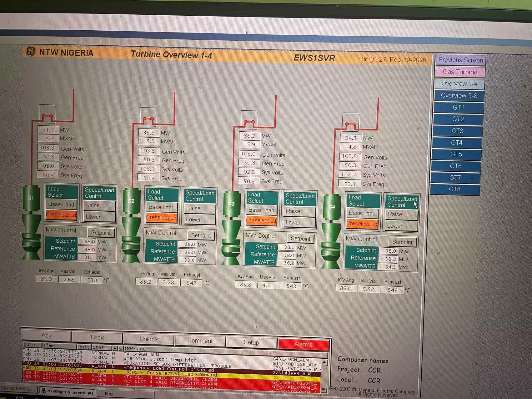Open the red Alarms button
Image resolution: width=532 pixels, height=399 pixels.
(303, 344)
